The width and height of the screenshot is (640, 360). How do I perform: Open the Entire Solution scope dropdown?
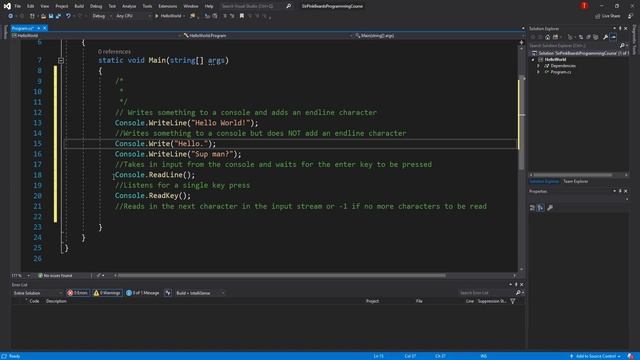point(37,293)
